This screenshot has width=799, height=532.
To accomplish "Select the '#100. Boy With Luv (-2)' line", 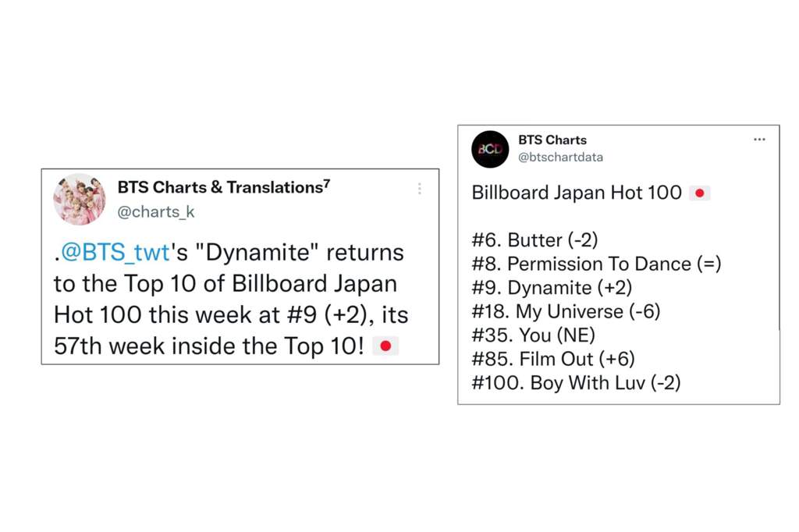I will [577, 383].
